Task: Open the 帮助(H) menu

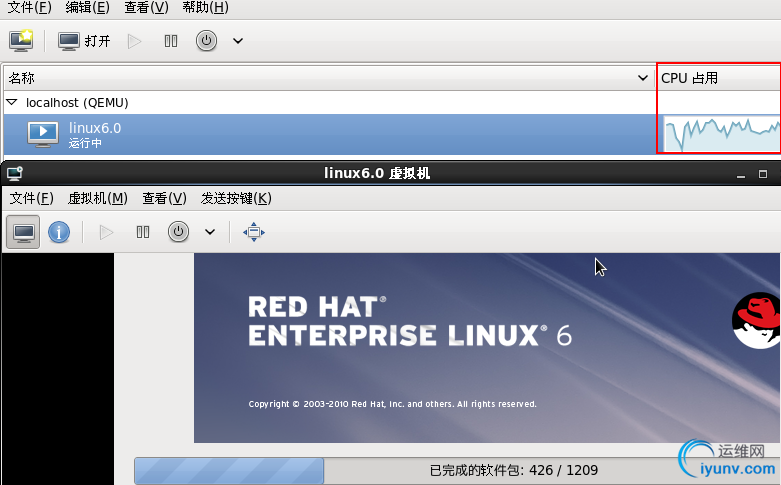Action: pyautogui.click(x=205, y=7)
